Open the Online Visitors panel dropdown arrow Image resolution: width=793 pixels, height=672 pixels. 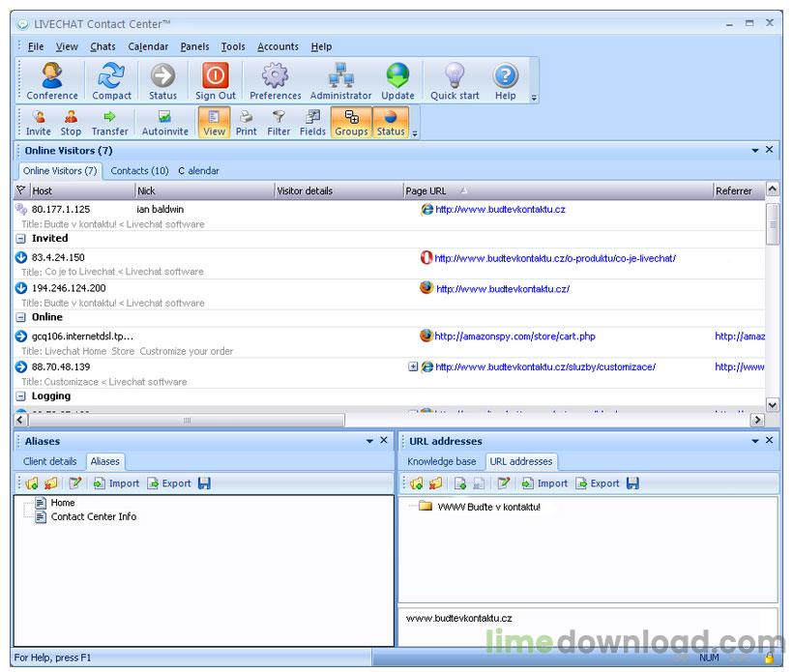coord(754,151)
